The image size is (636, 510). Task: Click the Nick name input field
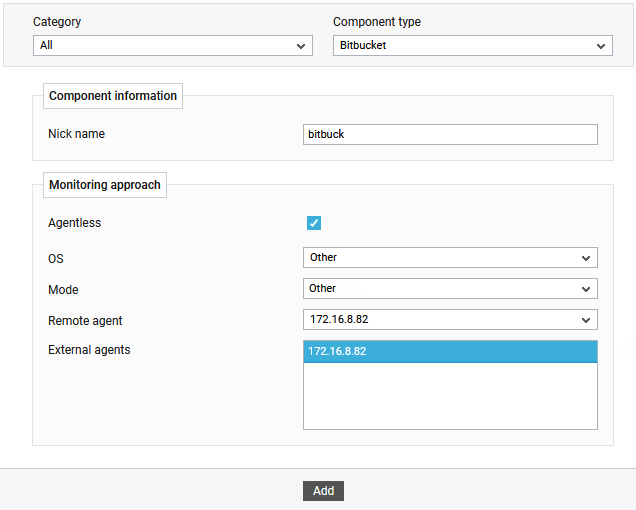tap(450, 134)
